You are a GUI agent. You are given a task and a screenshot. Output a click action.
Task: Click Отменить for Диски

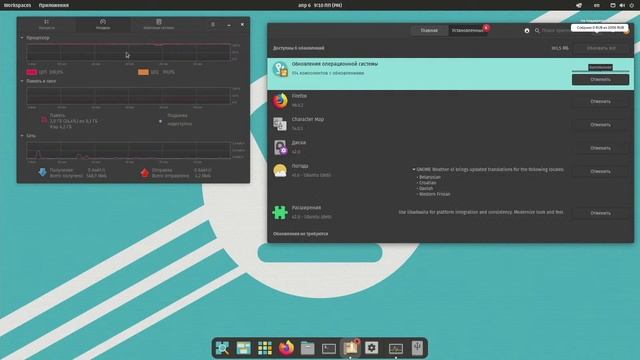[600, 148]
